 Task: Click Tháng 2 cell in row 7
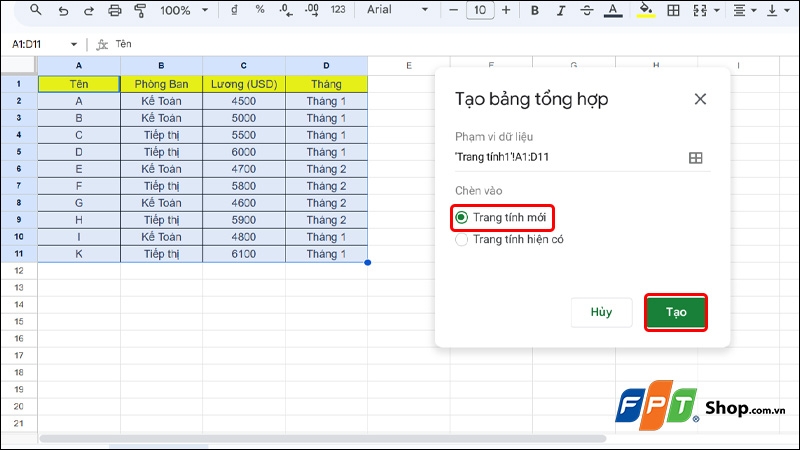326,186
